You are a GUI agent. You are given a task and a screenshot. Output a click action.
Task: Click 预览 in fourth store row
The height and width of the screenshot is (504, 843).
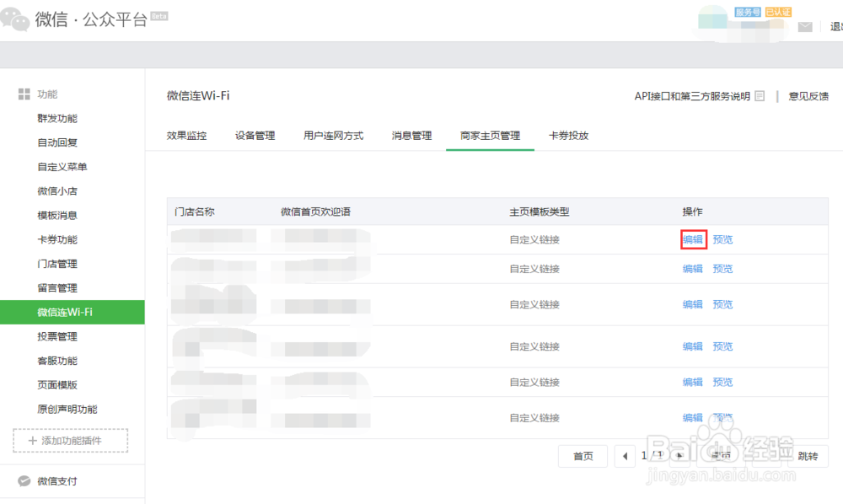(722, 346)
